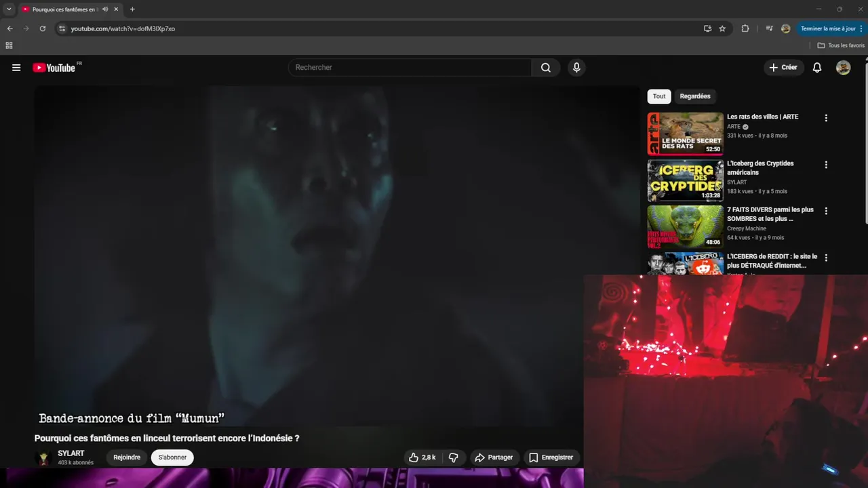Open Les rats des villes thumbnail

coord(685,134)
